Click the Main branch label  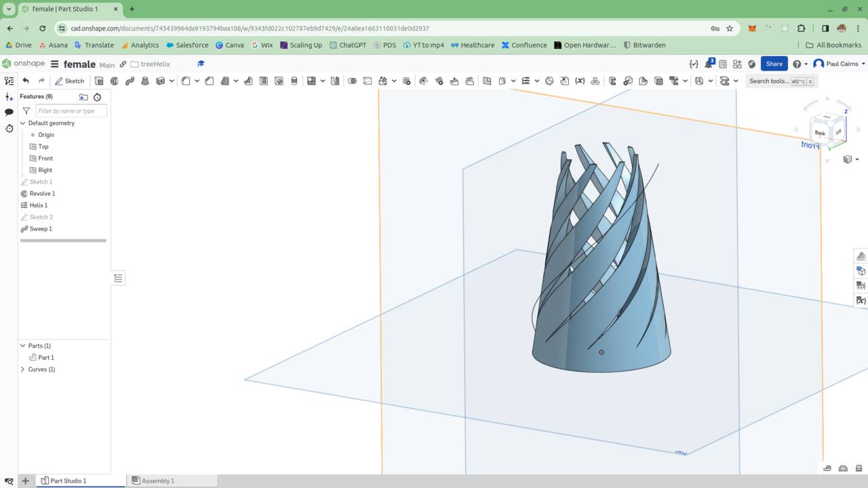click(x=107, y=64)
